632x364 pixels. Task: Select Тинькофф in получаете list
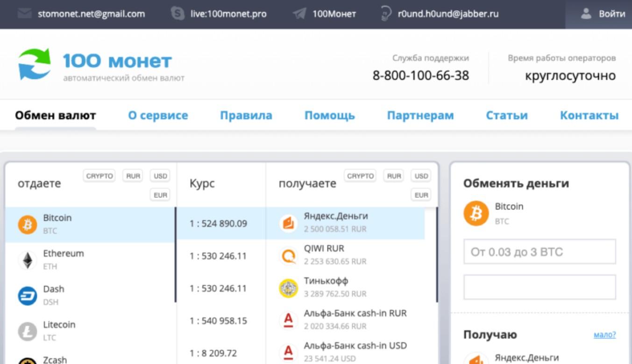click(x=346, y=288)
